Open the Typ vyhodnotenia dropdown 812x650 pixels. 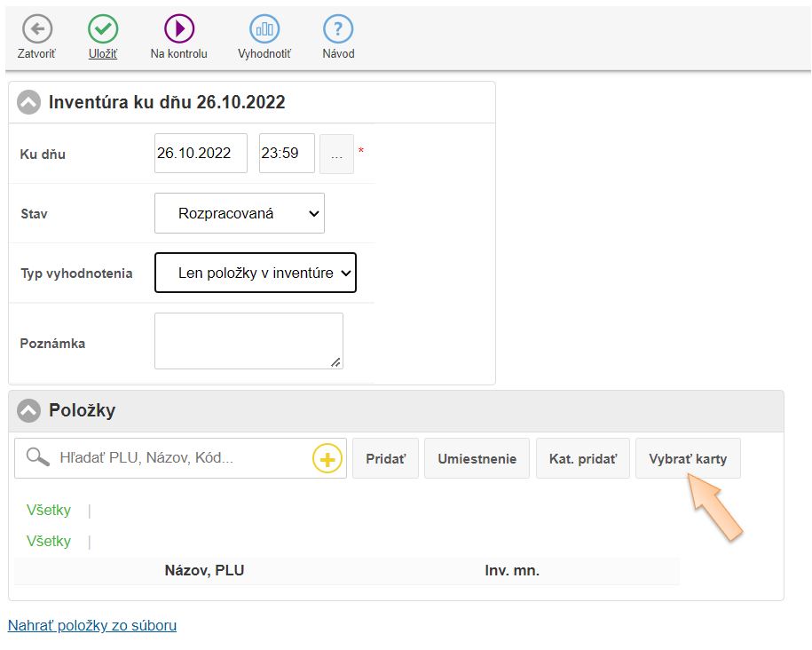255,273
